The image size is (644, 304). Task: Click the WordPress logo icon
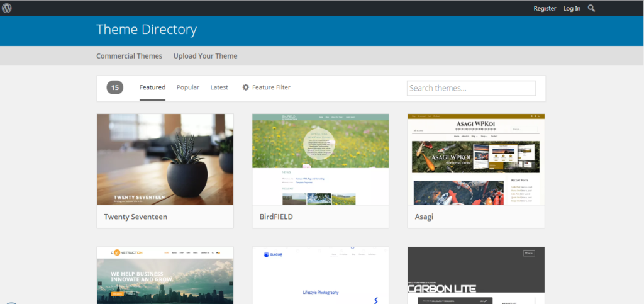point(7,8)
